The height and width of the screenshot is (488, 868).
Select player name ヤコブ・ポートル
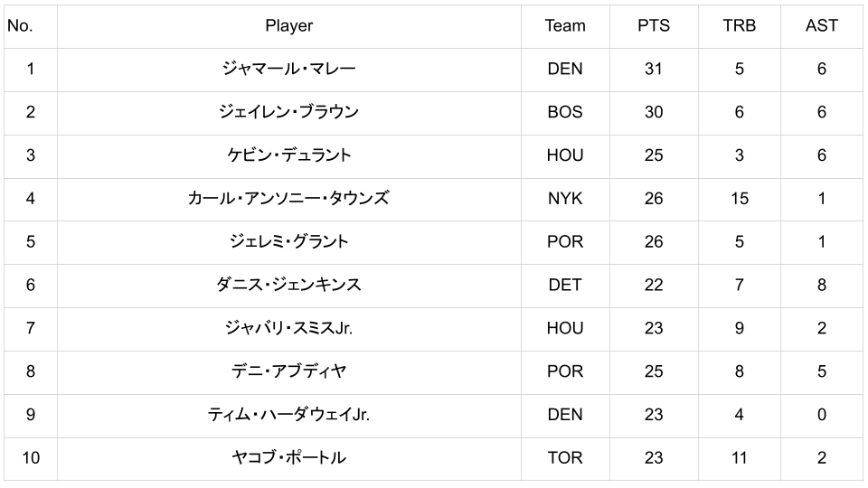[288, 458]
